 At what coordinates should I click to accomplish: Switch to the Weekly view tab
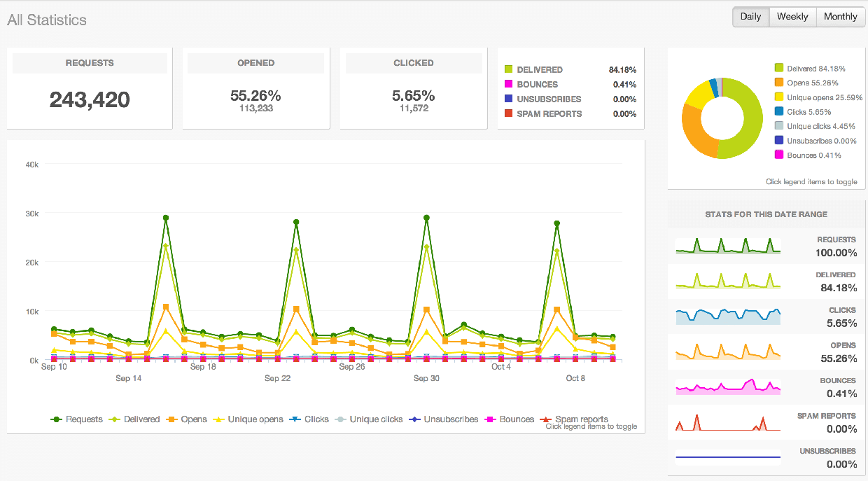(x=792, y=16)
